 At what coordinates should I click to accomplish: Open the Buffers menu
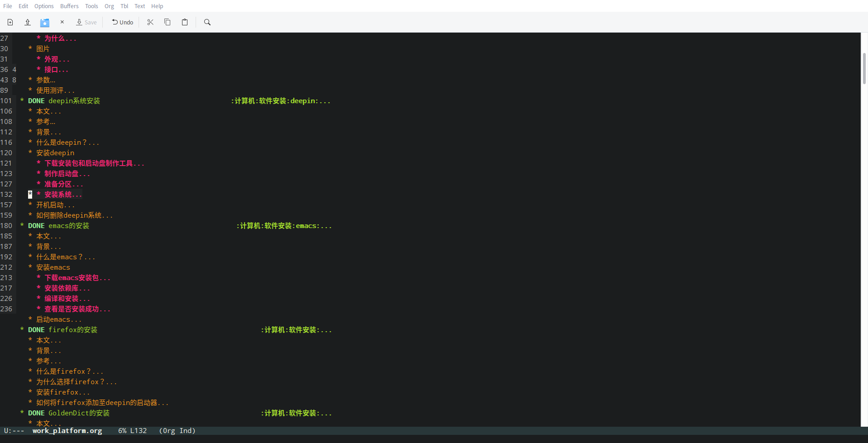[x=69, y=6]
